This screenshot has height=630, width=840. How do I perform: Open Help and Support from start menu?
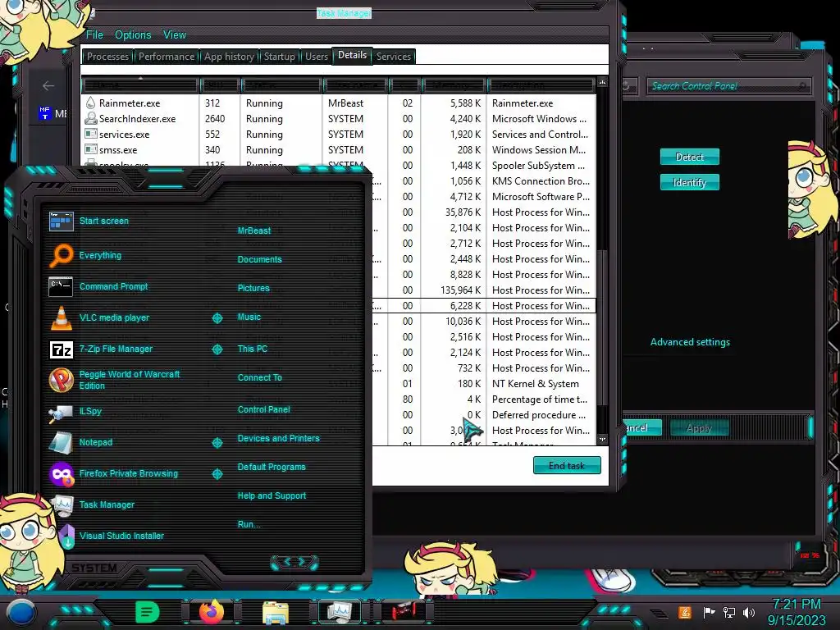click(272, 496)
